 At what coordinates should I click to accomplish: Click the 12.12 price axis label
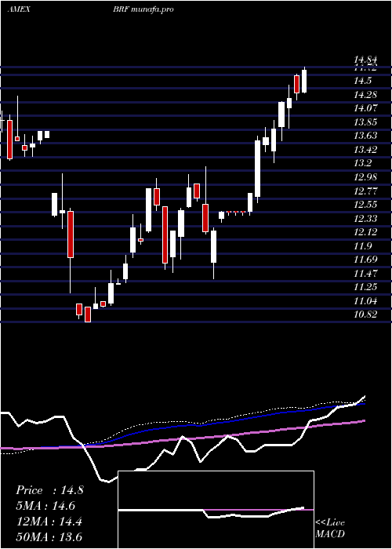click(x=366, y=232)
